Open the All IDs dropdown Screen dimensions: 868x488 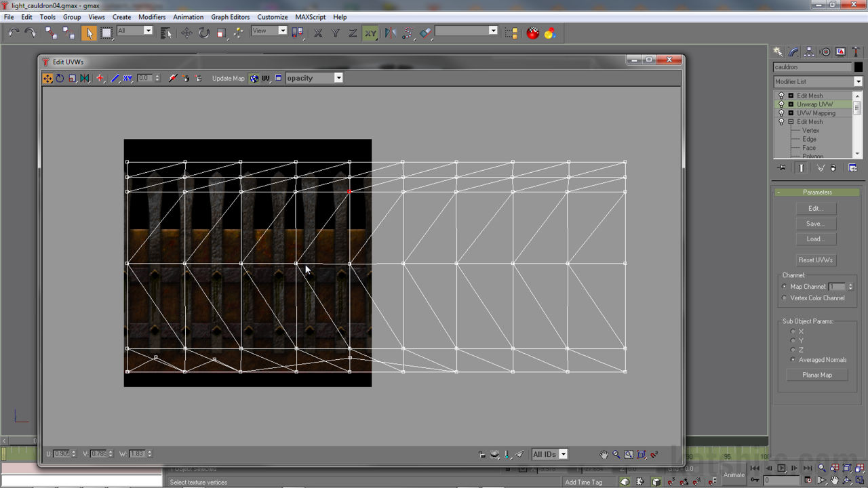point(564,454)
